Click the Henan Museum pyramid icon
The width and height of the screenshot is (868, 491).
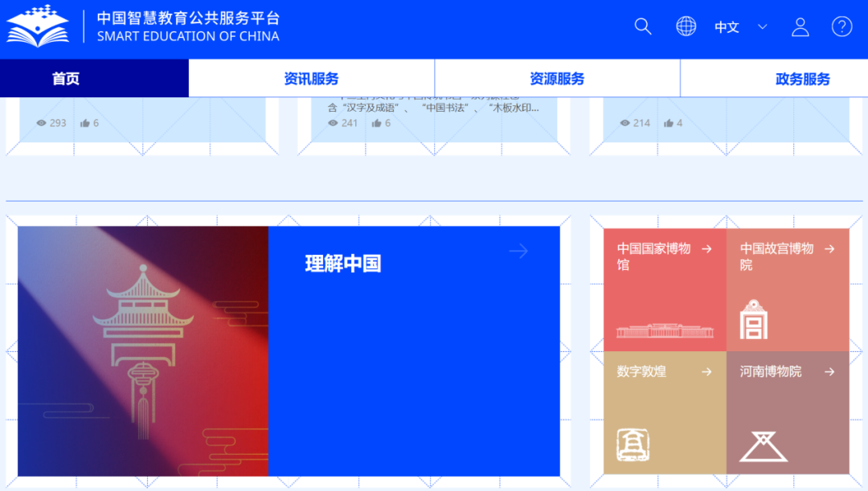point(764,446)
